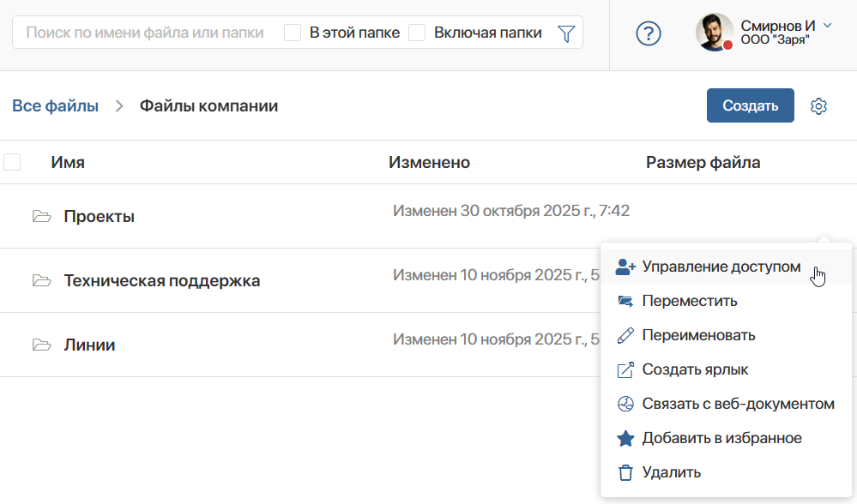Viewport: 857px width, 504px height.
Task: Click the Смирнов И user avatar
Action: point(715,33)
